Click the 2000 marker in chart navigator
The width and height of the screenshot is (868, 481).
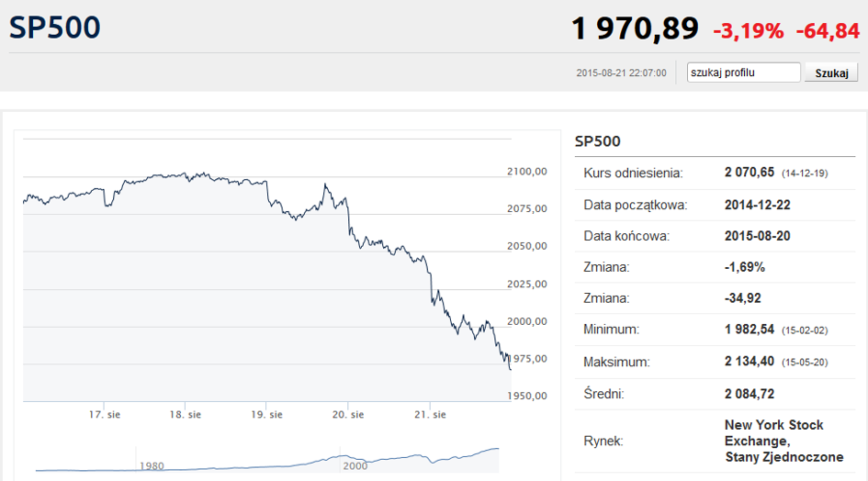tap(355, 466)
